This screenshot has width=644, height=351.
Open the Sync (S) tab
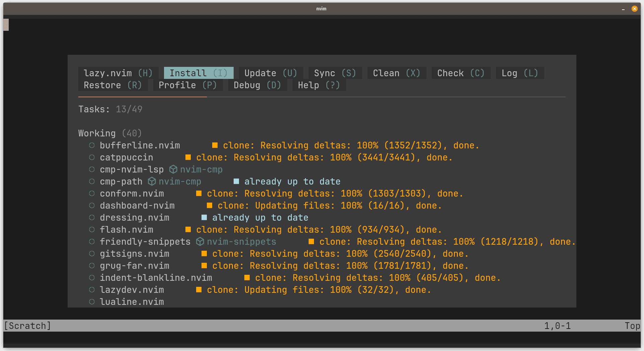coord(335,73)
